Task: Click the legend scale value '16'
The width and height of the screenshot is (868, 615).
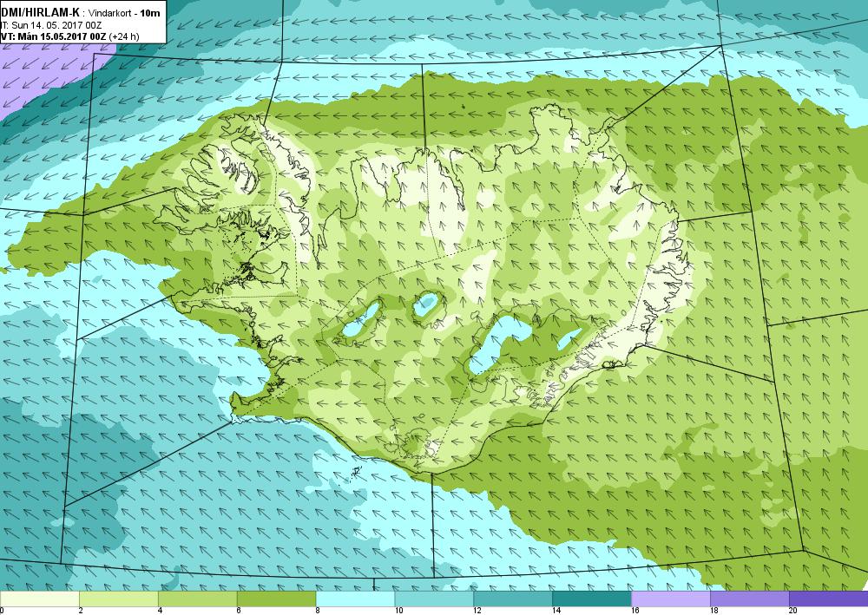Action: point(635,611)
